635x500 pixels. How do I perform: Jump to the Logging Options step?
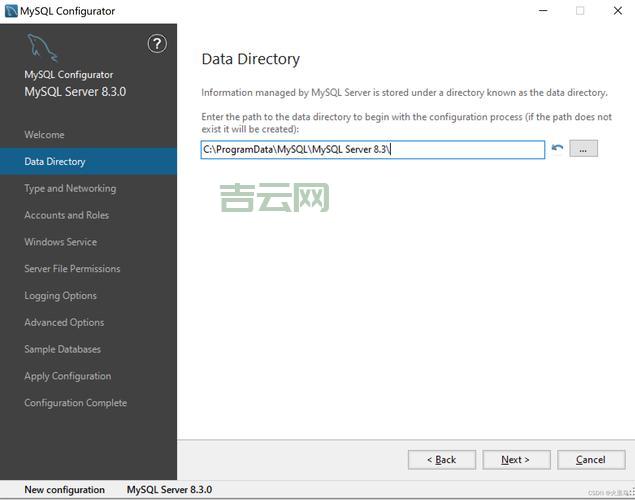point(60,296)
